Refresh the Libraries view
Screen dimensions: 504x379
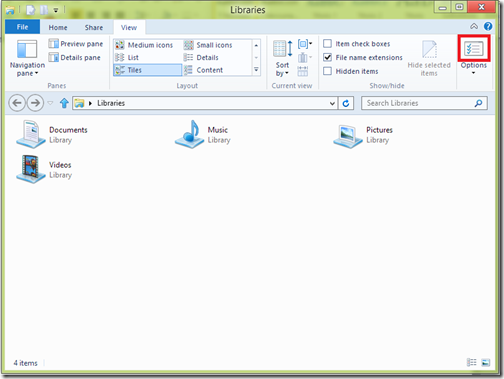tap(346, 103)
